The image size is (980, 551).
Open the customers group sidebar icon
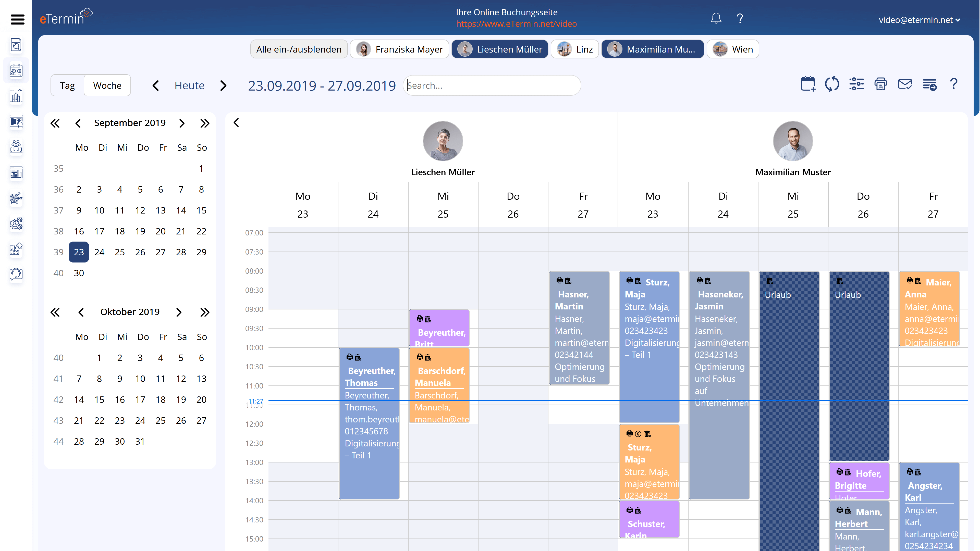(16, 147)
